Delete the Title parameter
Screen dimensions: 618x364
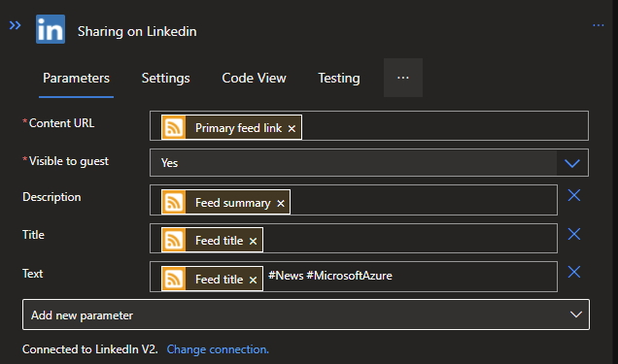coord(574,234)
